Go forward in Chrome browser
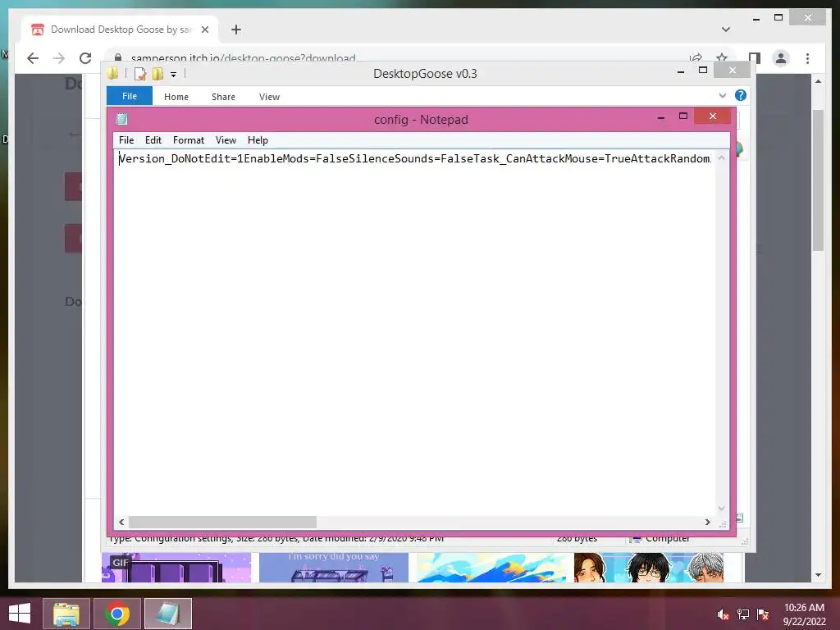This screenshot has height=630, width=840. point(59,58)
